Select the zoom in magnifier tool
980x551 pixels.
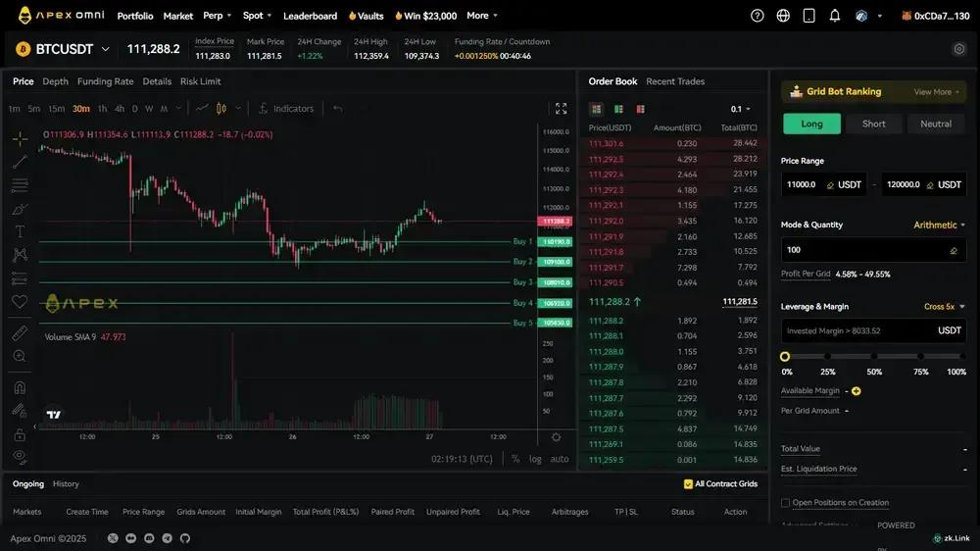(20, 356)
